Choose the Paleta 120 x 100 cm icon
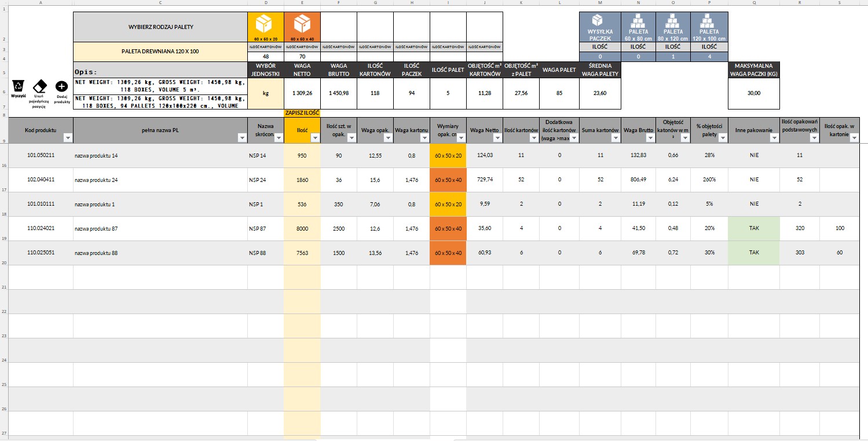Screen dimensions: 868x441 pyautogui.click(x=710, y=21)
